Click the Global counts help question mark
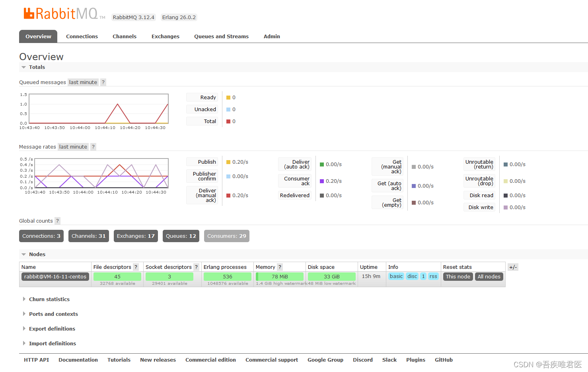 57,221
